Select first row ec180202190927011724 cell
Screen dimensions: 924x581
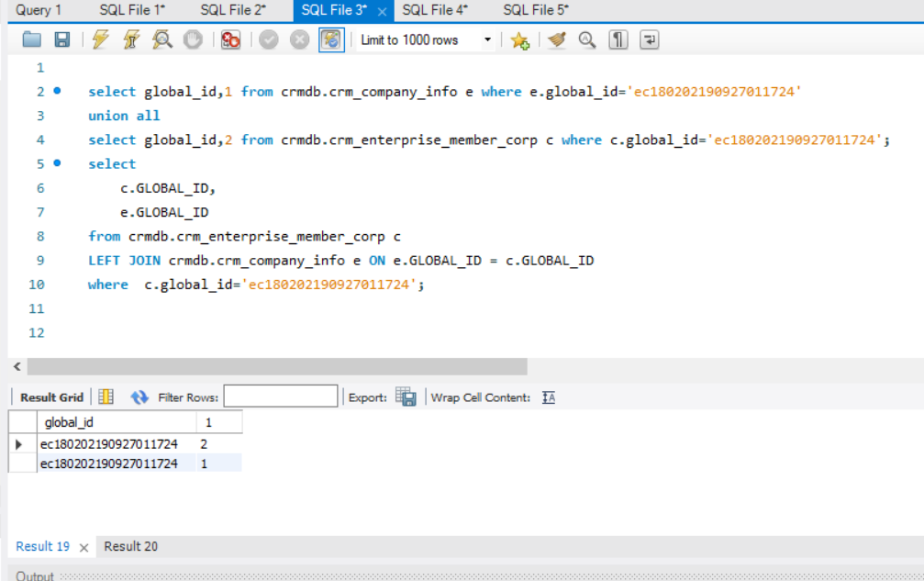point(117,443)
